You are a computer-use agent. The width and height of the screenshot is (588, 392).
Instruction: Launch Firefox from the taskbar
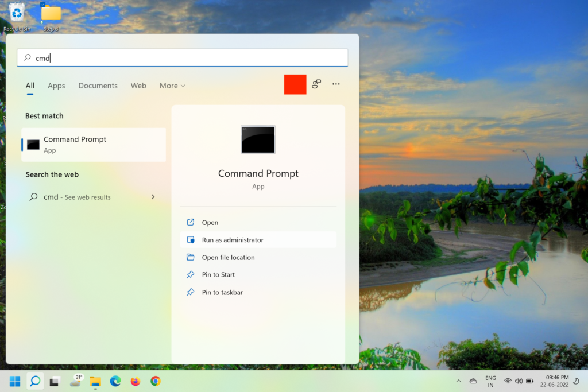pos(136,381)
